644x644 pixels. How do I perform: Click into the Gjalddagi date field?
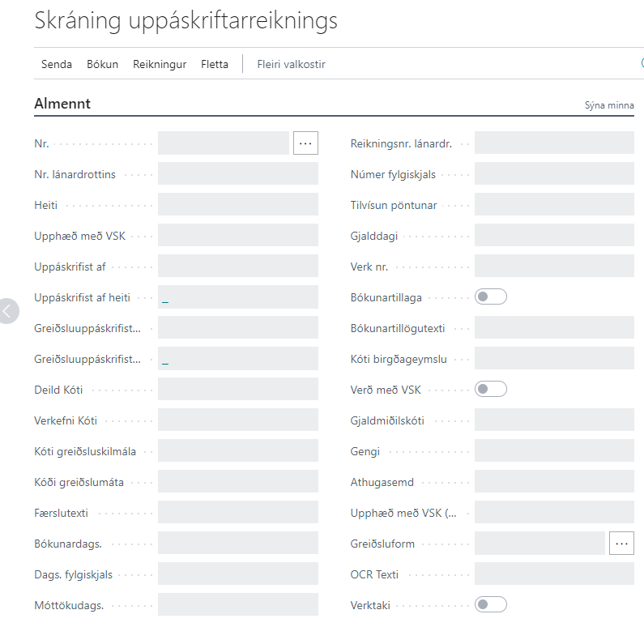pos(554,236)
